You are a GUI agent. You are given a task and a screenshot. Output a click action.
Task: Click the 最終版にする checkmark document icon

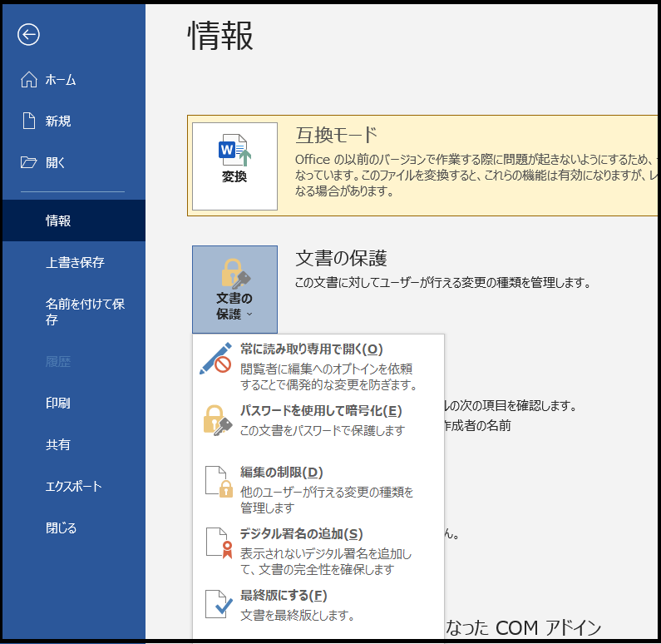coord(218,605)
